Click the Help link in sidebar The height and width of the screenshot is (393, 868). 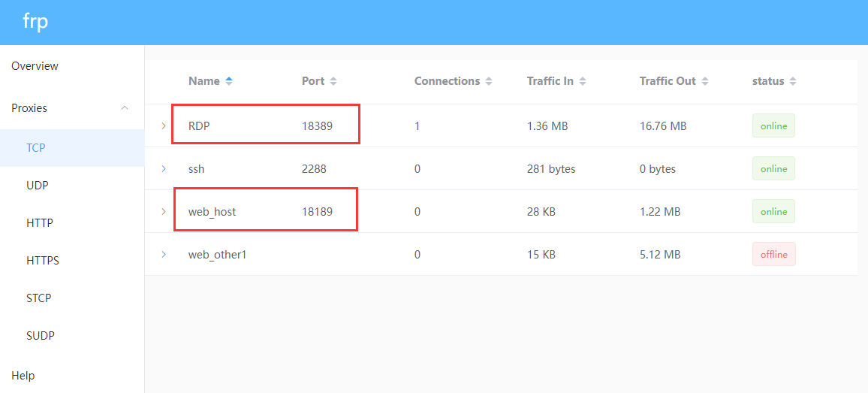(23, 376)
